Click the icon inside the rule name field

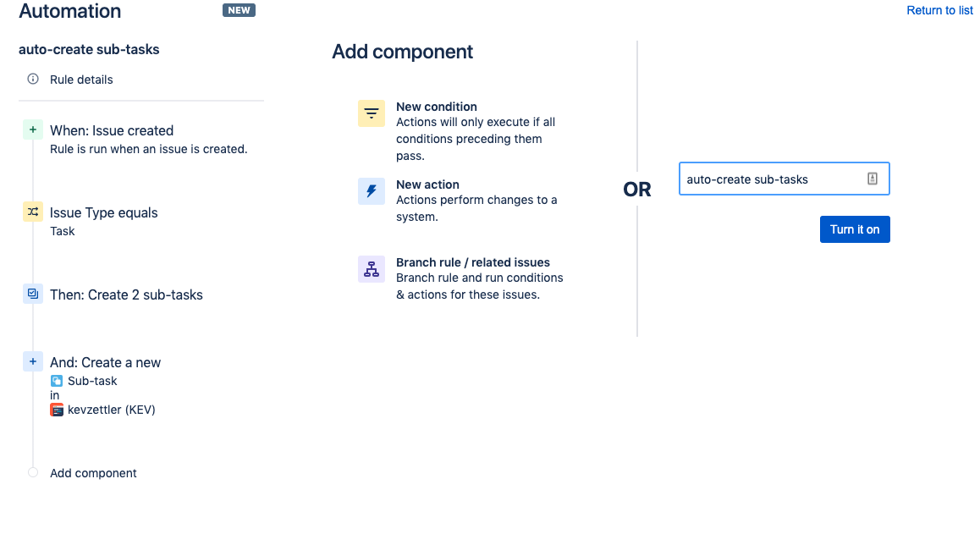click(873, 179)
